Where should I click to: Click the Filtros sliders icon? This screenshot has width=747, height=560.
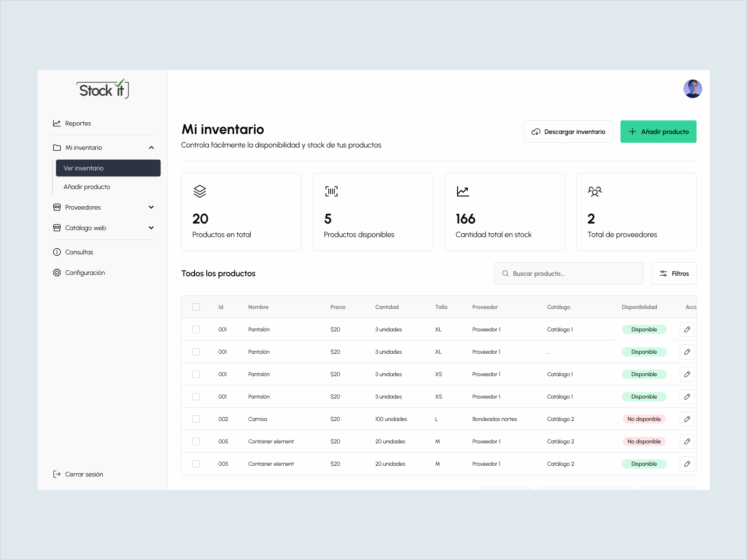point(663,273)
